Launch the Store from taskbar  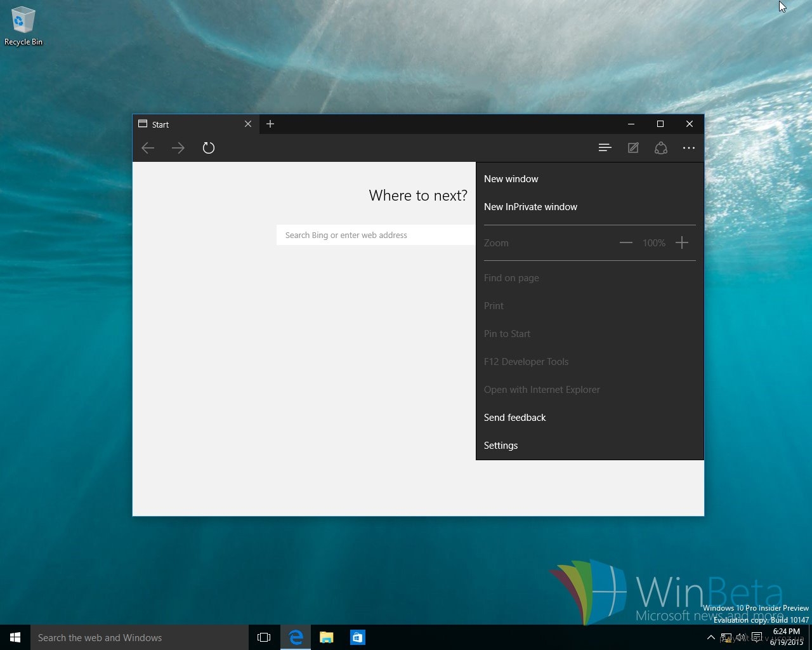[358, 637]
